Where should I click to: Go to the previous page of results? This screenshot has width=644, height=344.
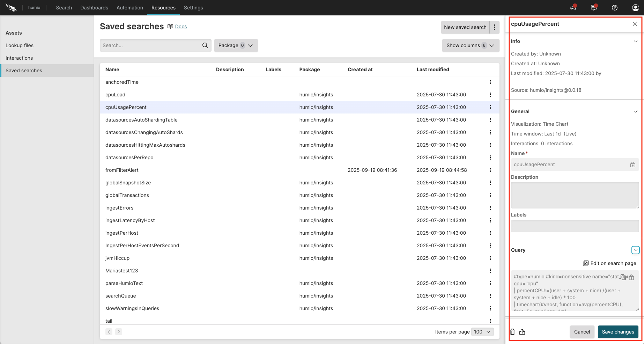point(109,332)
